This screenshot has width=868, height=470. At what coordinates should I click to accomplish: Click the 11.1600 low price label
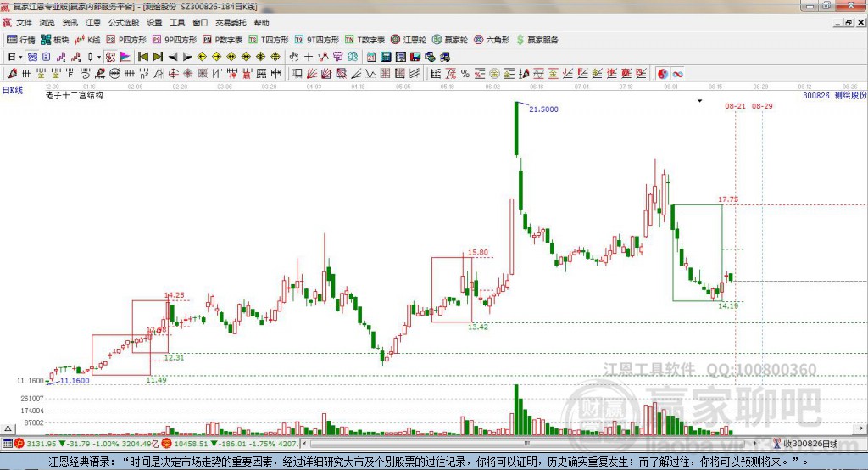point(75,381)
